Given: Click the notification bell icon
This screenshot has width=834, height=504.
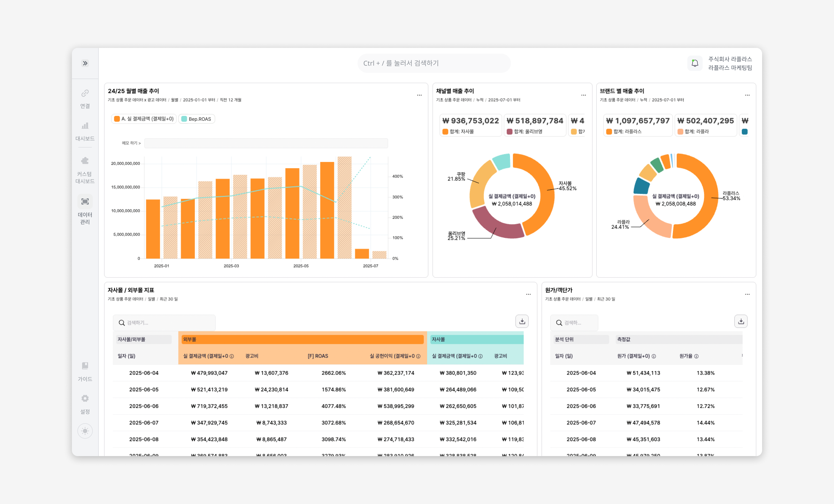Looking at the screenshot, I should [695, 63].
